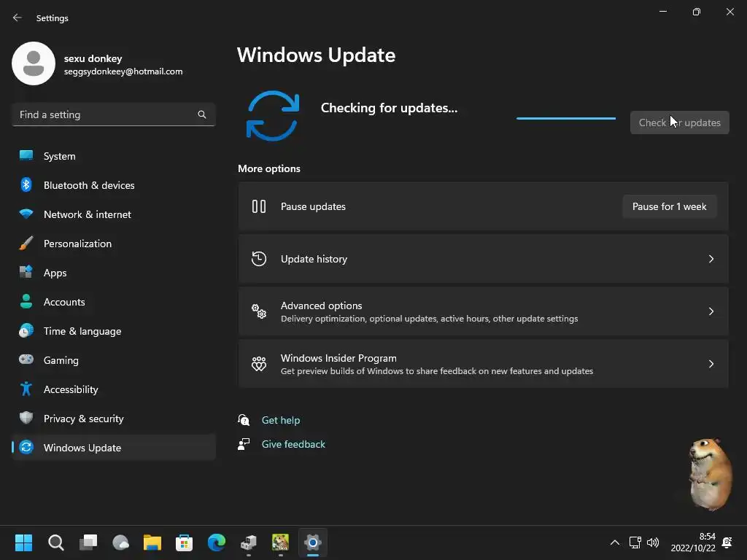Screen dimensions: 747x560
Task: Open taskbar Search
Action: point(55,542)
